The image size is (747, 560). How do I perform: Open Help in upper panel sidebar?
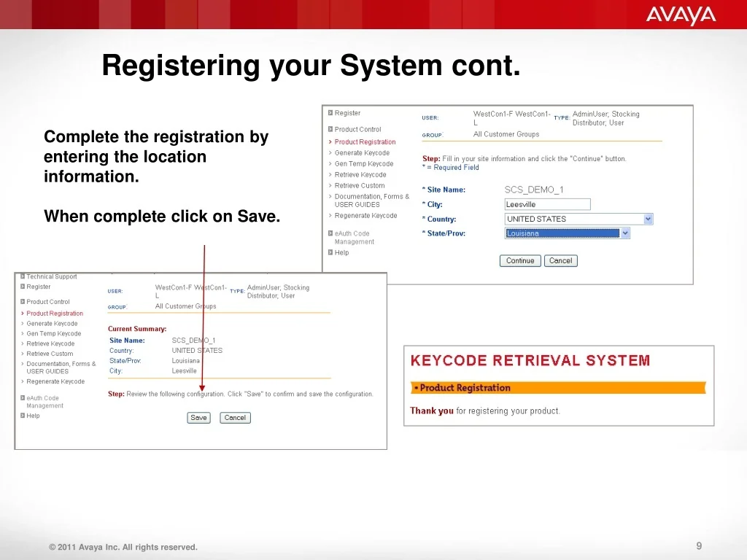[341, 252]
